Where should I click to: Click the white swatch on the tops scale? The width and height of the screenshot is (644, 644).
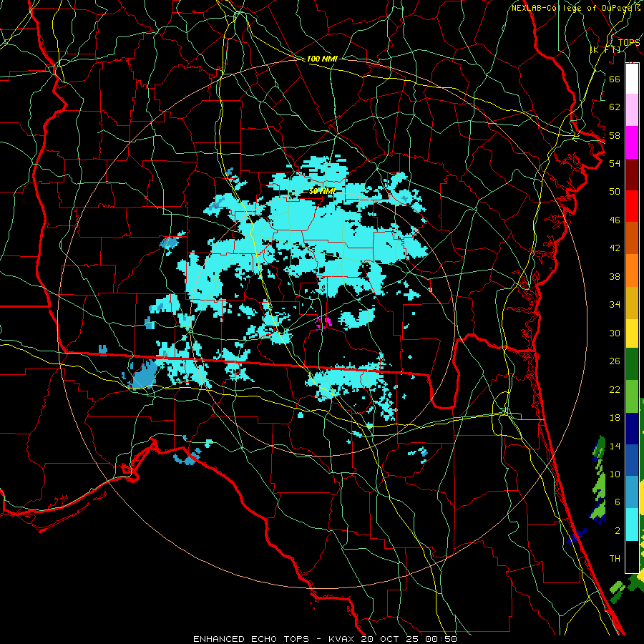click(x=632, y=79)
